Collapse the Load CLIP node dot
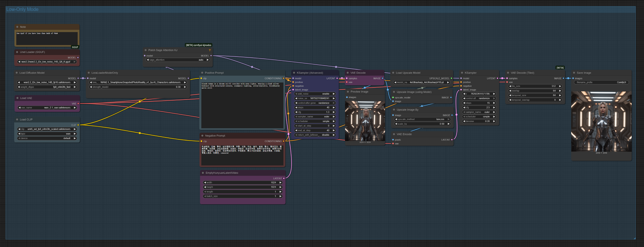Viewport: 644px width, 247px height. 17,120
